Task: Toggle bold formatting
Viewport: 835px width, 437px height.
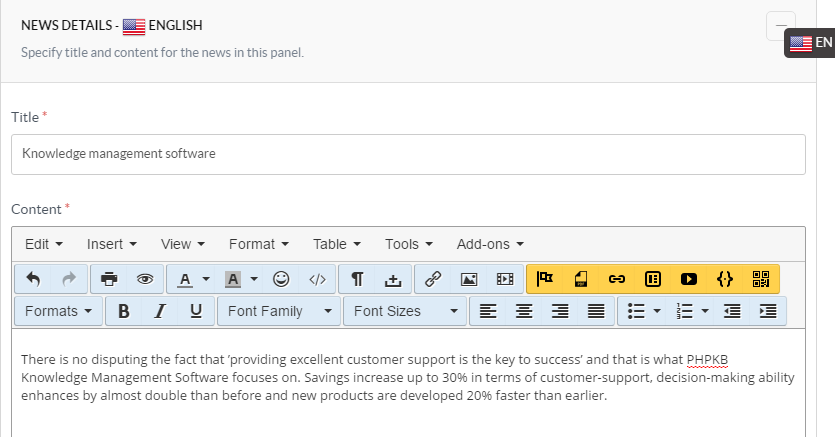Action: pos(124,311)
